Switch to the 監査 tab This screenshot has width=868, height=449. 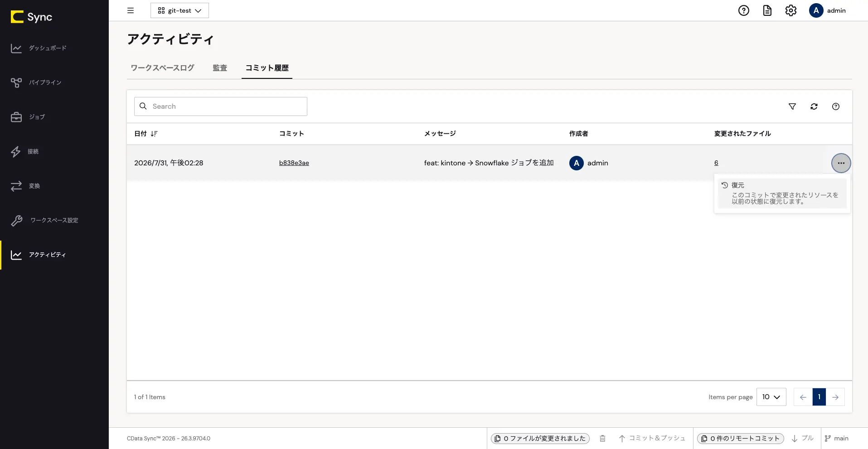pyautogui.click(x=220, y=68)
